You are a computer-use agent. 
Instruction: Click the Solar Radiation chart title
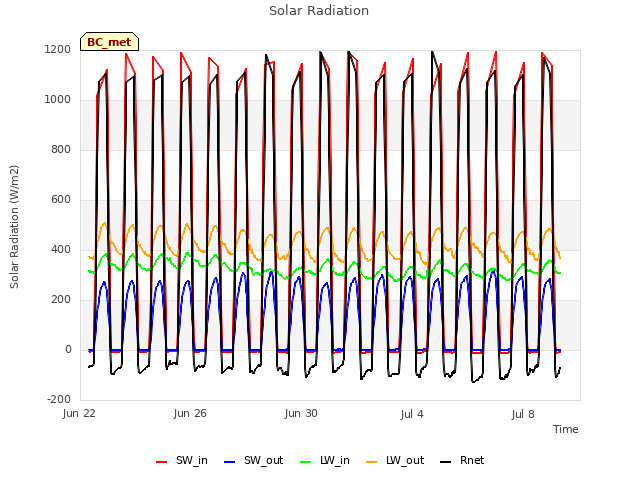tap(319, 11)
